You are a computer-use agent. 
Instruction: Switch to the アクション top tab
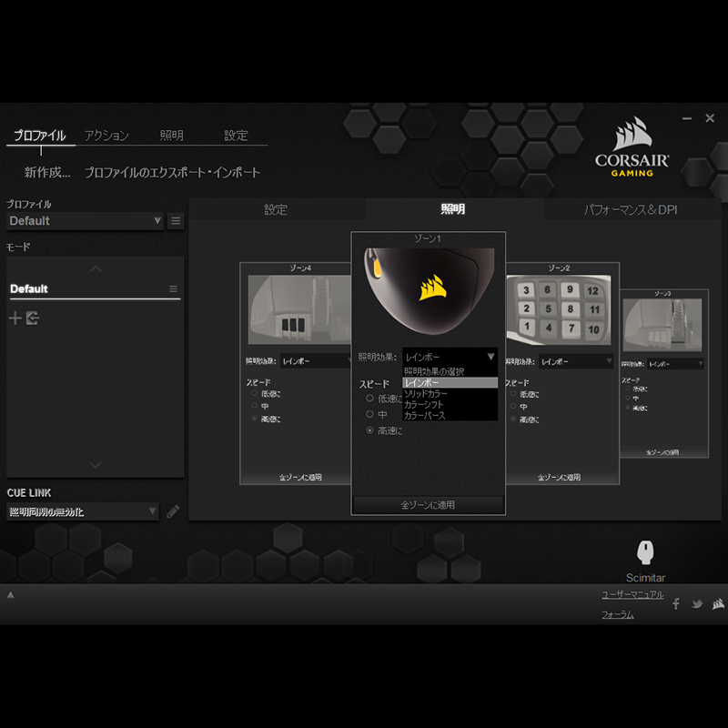coord(106,135)
